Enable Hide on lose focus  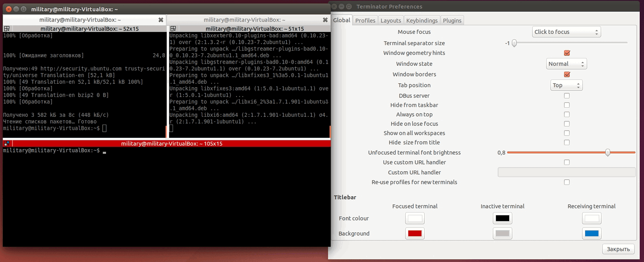point(567,124)
